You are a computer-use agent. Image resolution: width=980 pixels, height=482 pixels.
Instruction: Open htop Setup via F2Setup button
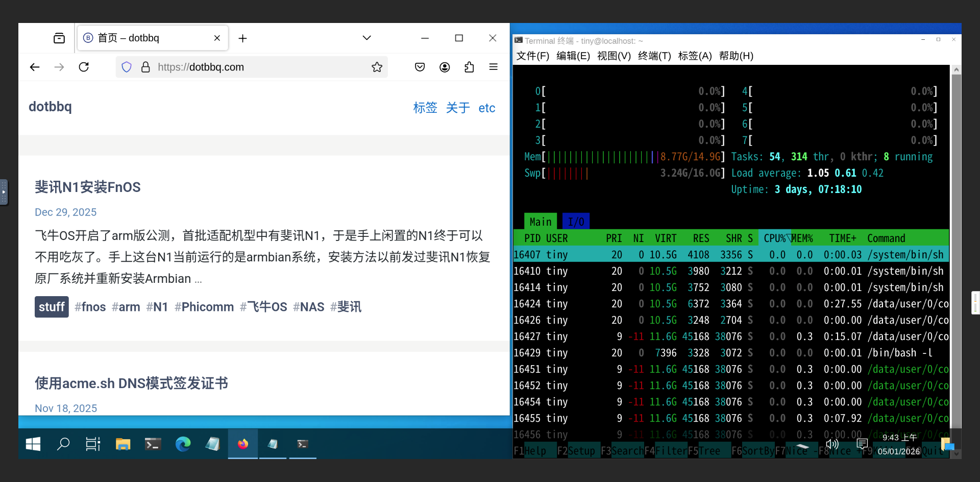point(577,451)
